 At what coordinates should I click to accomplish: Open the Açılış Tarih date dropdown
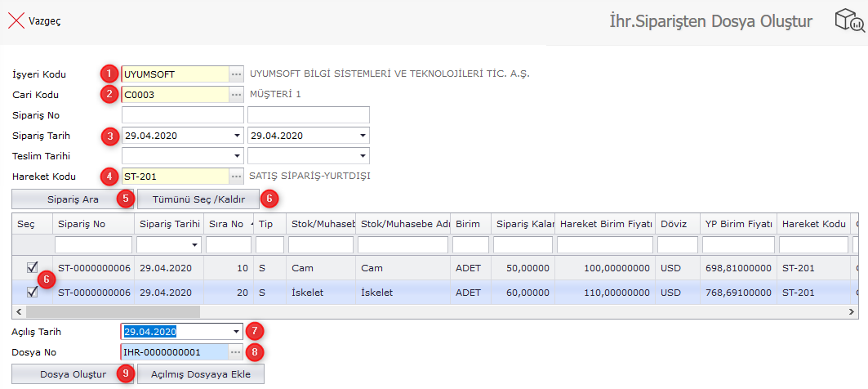pyautogui.click(x=237, y=332)
